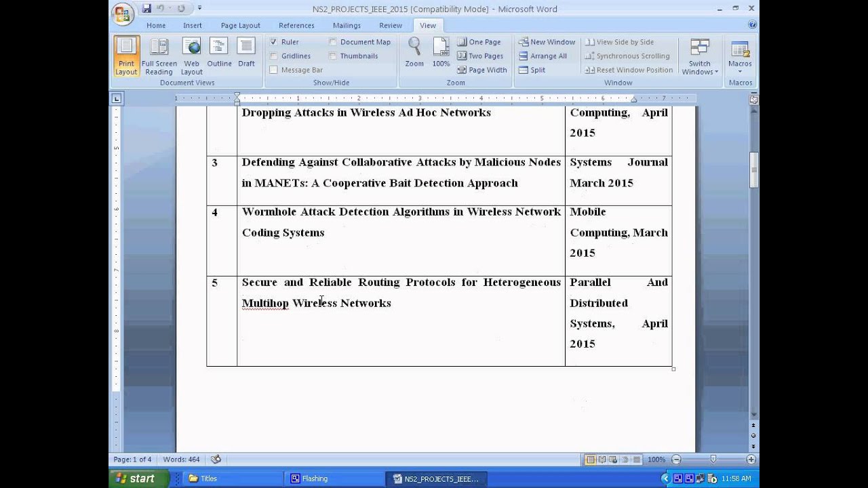Show One Page zoom
The image size is (868, 488).
[x=479, y=42]
